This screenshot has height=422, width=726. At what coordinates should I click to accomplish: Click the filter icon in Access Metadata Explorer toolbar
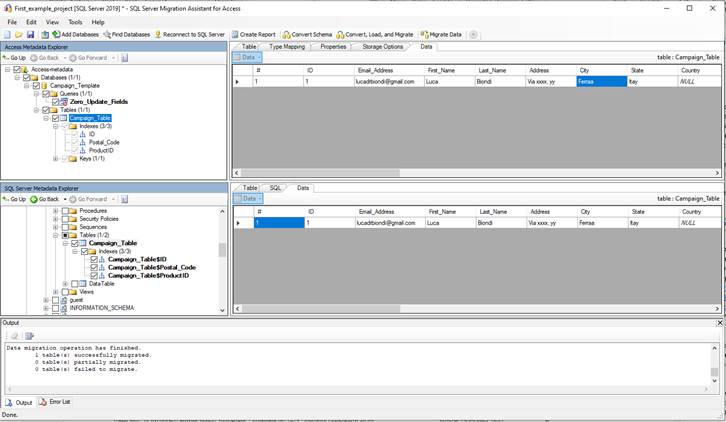(x=125, y=58)
